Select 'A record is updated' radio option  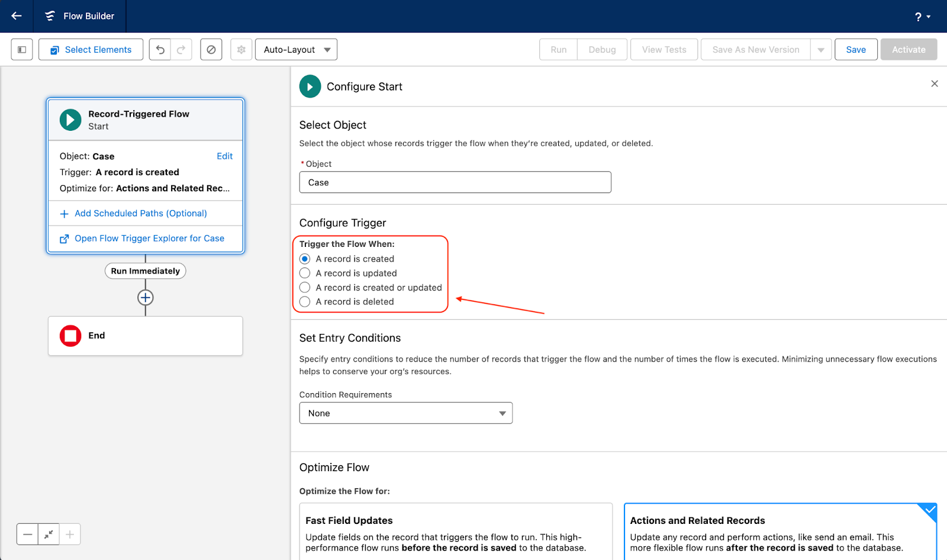[x=305, y=273]
